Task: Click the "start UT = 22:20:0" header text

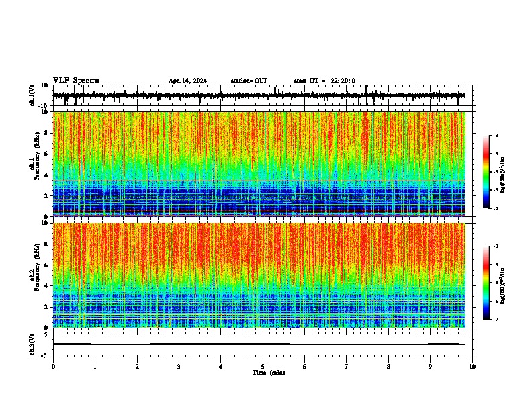Action: pyautogui.click(x=324, y=81)
